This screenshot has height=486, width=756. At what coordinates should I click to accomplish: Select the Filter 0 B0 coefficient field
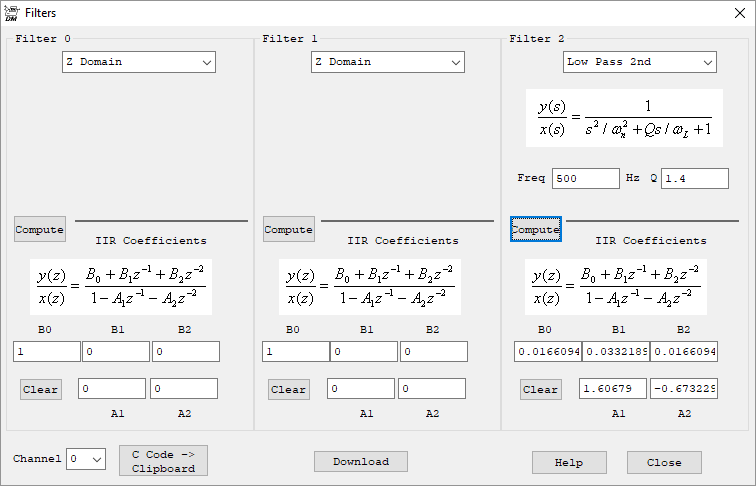46,351
